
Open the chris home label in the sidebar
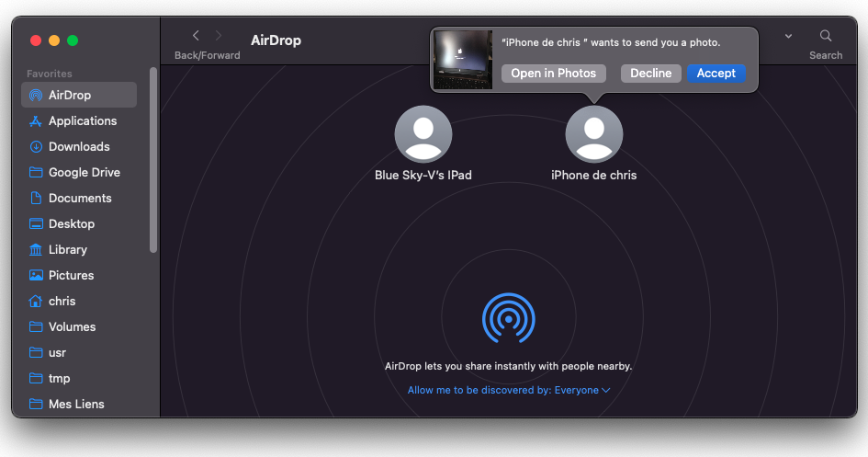[62, 302]
